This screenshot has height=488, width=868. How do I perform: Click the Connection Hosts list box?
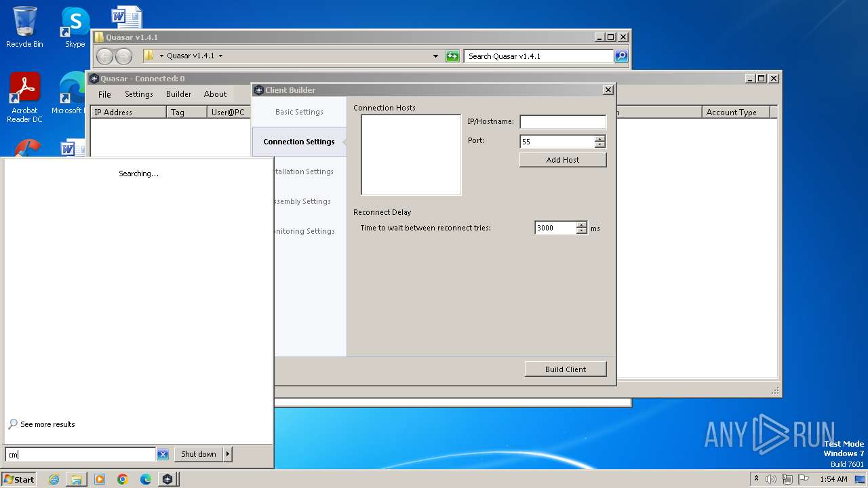(x=411, y=155)
